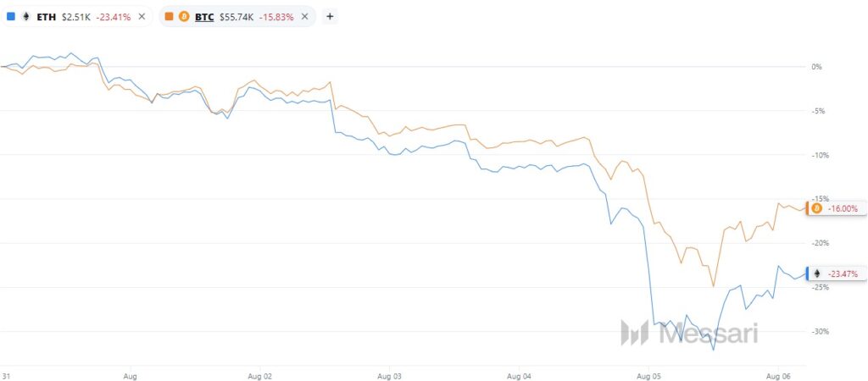Click the Aug 02 date axis marker
This screenshot has height=381, width=868.
[x=260, y=374]
